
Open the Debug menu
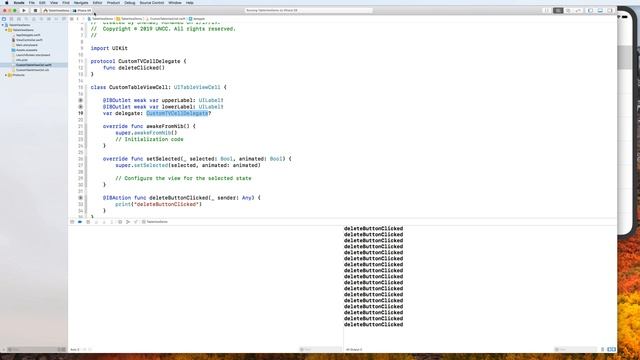[129, 3]
